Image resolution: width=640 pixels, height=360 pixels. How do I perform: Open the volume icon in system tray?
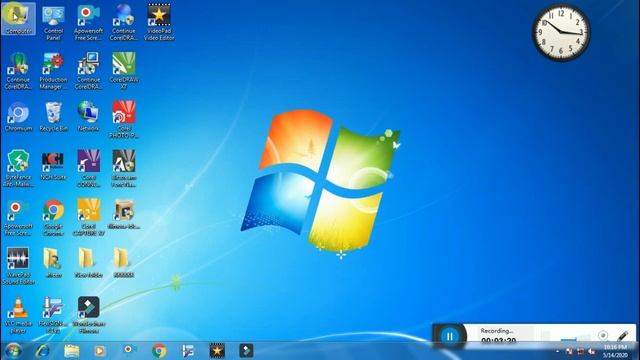tap(591, 351)
